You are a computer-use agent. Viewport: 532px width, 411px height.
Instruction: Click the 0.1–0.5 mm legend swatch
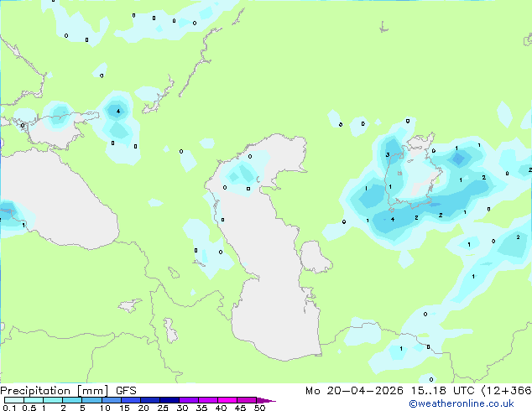[x=14, y=400]
